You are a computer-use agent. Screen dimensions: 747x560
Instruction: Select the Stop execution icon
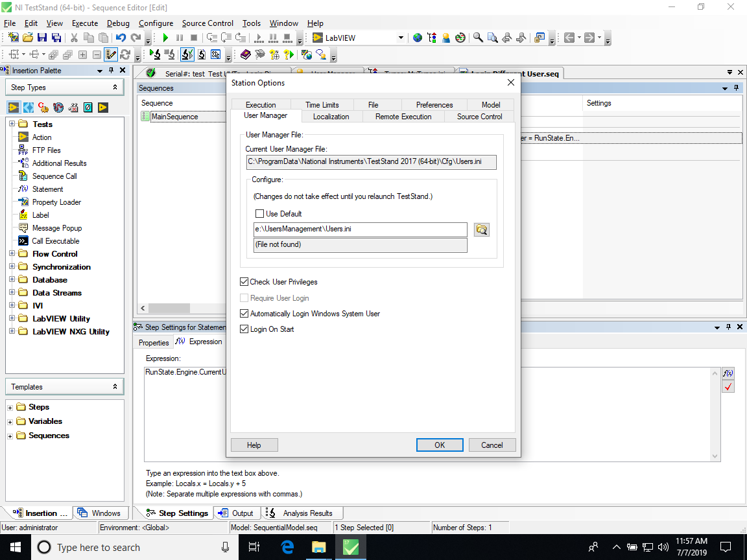click(193, 38)
